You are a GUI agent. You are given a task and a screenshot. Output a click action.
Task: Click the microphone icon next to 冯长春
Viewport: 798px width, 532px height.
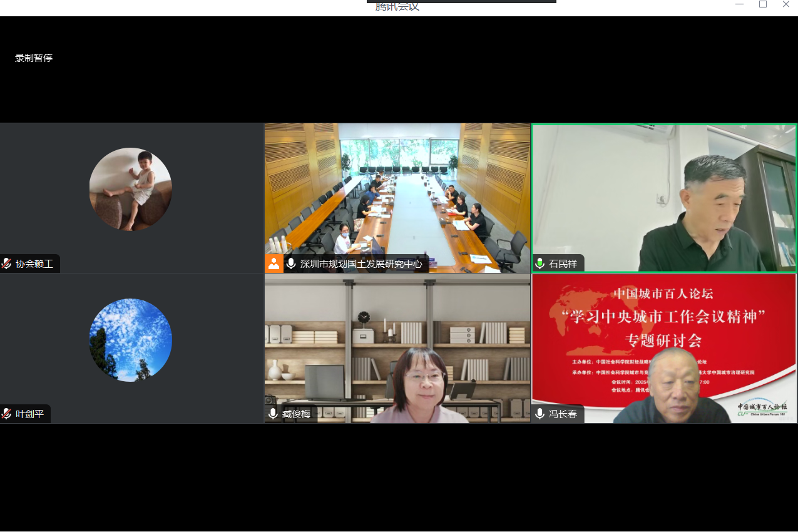click(540, 414)
